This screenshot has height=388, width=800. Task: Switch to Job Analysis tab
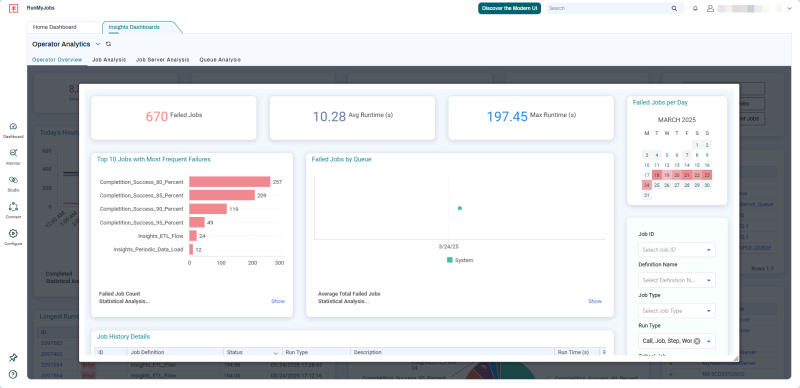pos(109,60)
